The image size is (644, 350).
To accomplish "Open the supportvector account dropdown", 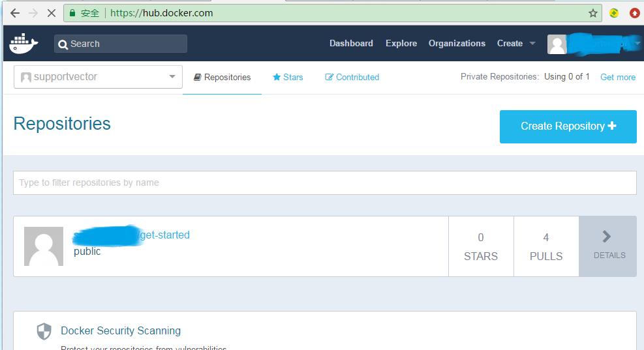I will (98, 77).
